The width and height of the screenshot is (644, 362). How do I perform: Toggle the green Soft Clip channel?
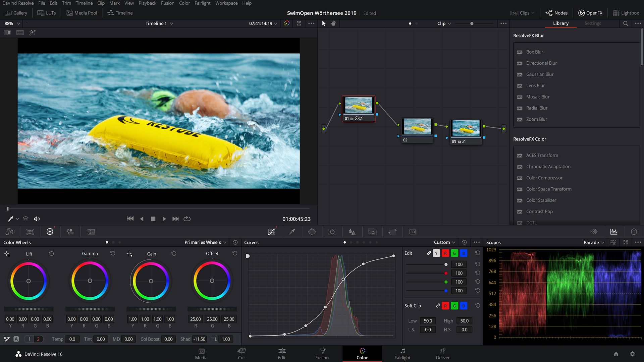[x=454, y=306]
